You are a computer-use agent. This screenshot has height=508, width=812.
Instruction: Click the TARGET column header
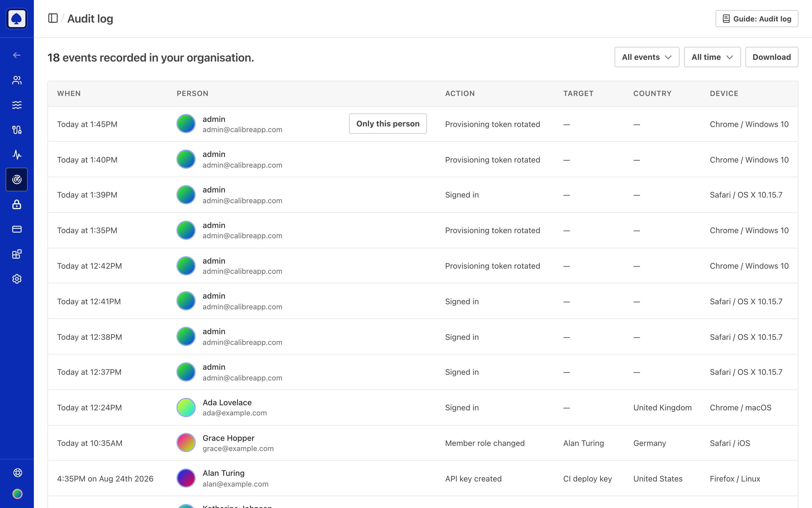pos(578,93)
